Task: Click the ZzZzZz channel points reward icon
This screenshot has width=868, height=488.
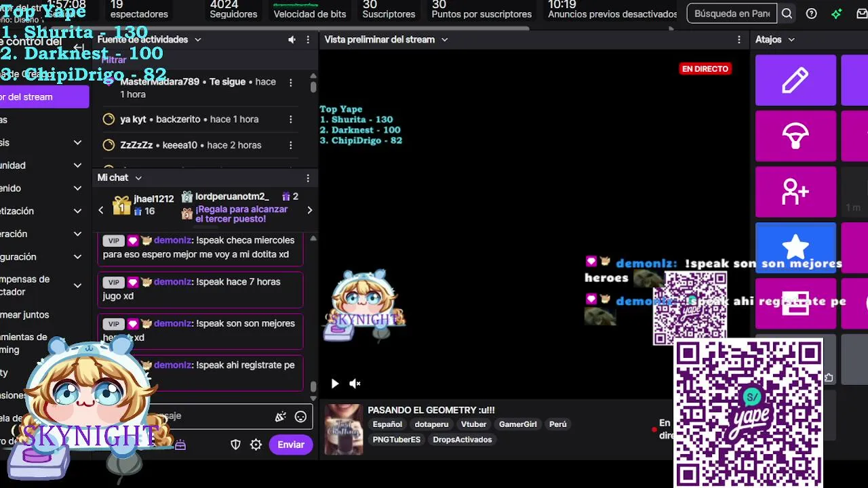Action: (108, 145)
